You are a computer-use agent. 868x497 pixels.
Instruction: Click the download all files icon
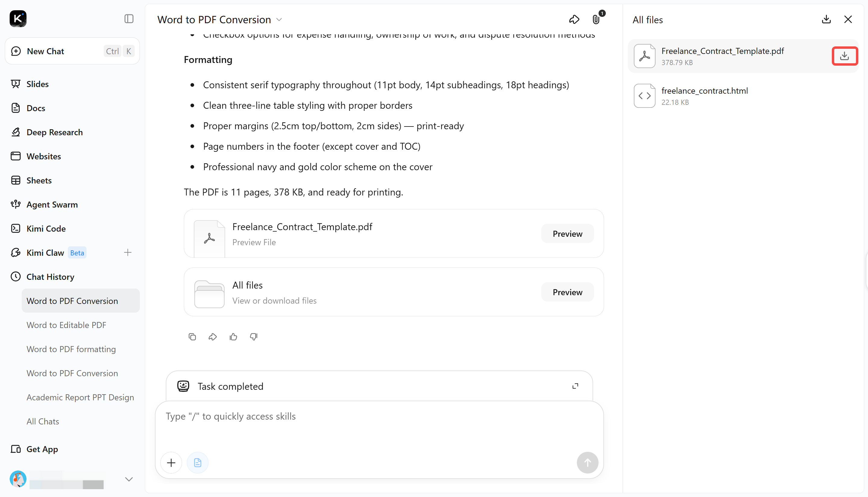pyautogui.click(x=826, y=20)
